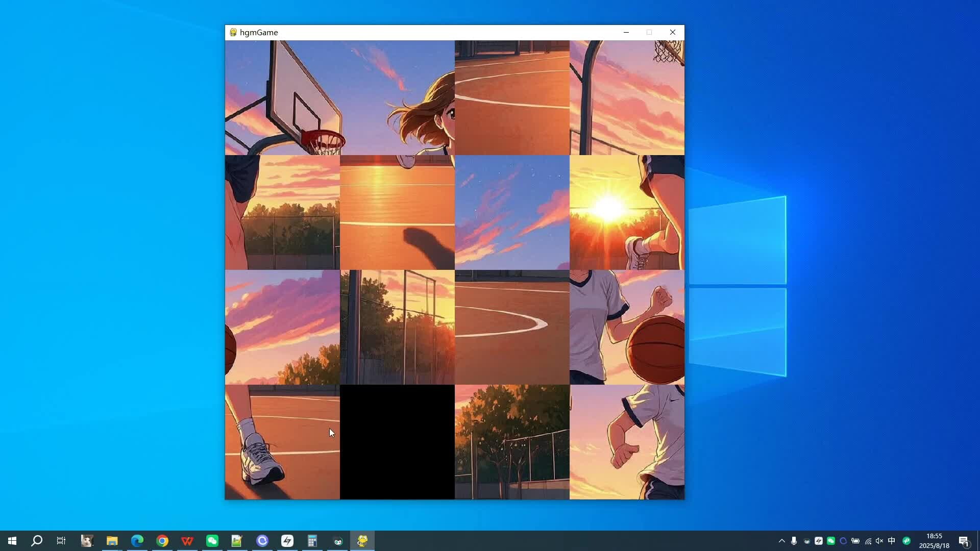Click the tile with the orange basketball
The height and width of the screenshot is (551, 980).
(627, 327)
